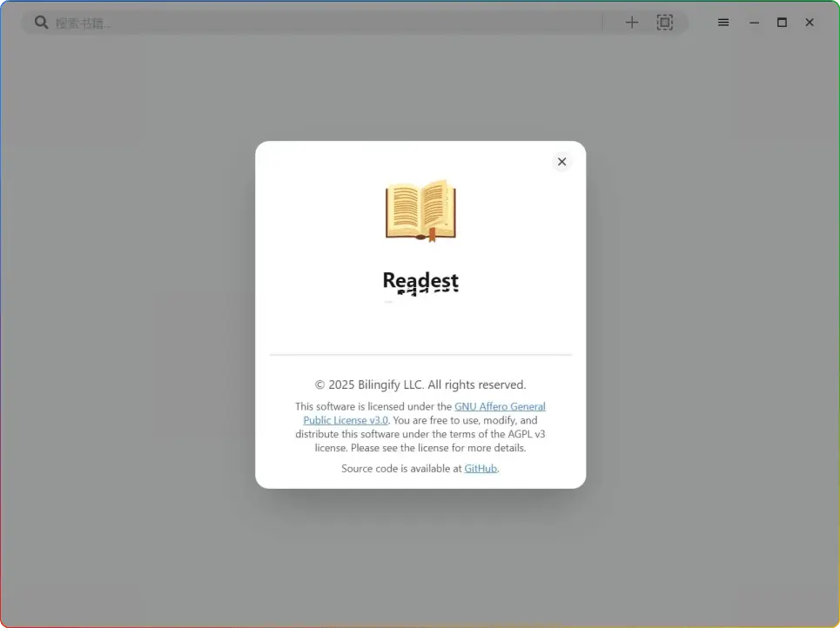
Task: Close the Readest application window
Action: tap(810, 23)
